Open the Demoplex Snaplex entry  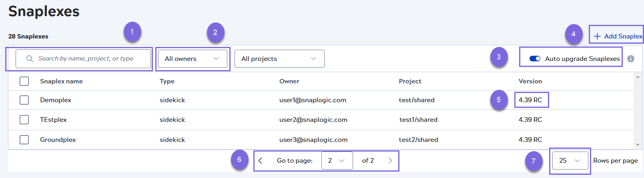(x=56, y=100)
